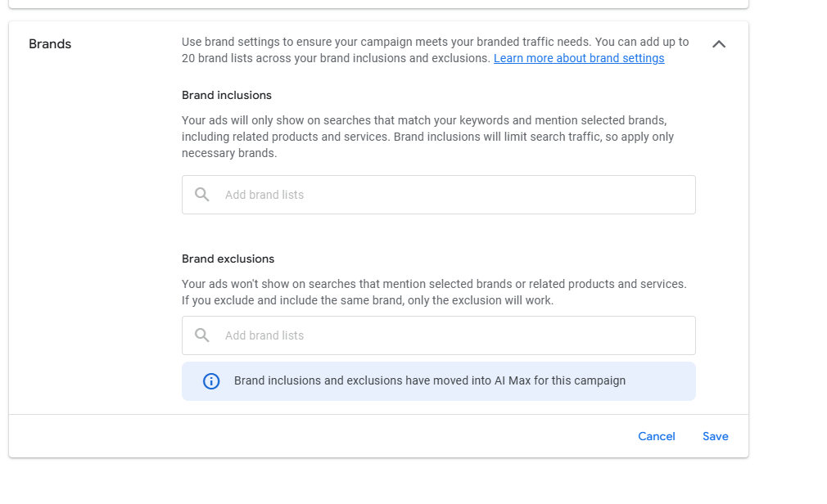This screenshot has height=504, width=827.
Task: Click the search icon in Brand inclusions field
Action: coord(202,195)
